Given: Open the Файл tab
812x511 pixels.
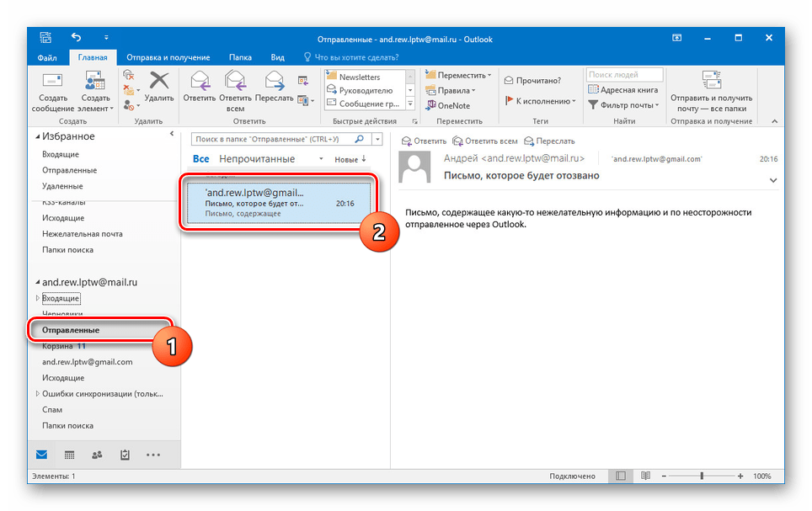Looking at the screenshot, I should click(x=47, y=57).
